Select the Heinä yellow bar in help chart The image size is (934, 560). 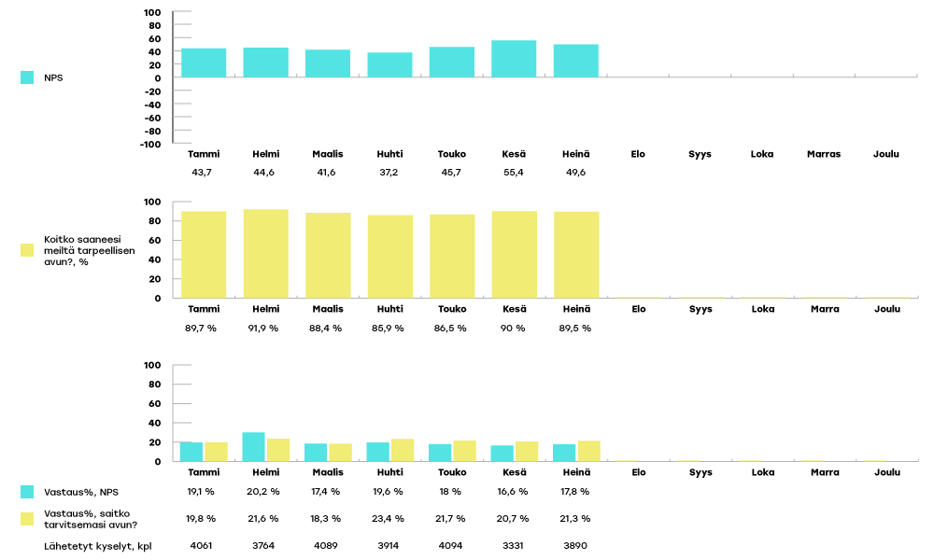click(x=575, y=255)
